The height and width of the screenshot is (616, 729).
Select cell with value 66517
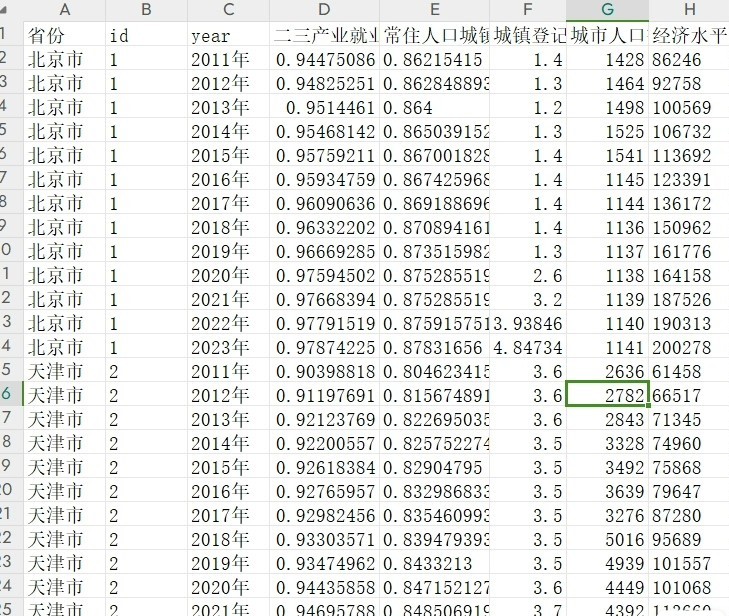point(689,396)
